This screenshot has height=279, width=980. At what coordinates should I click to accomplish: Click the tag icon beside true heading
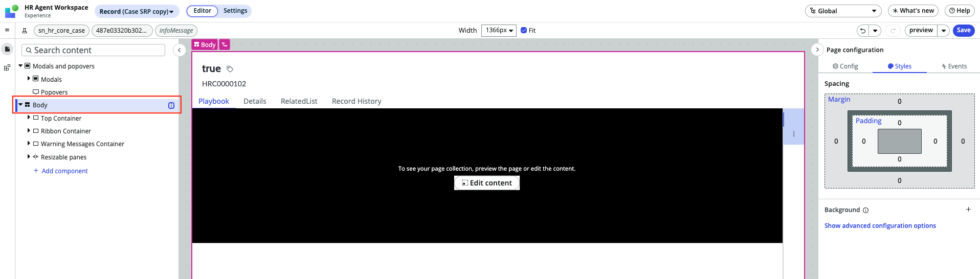point(230,69)
